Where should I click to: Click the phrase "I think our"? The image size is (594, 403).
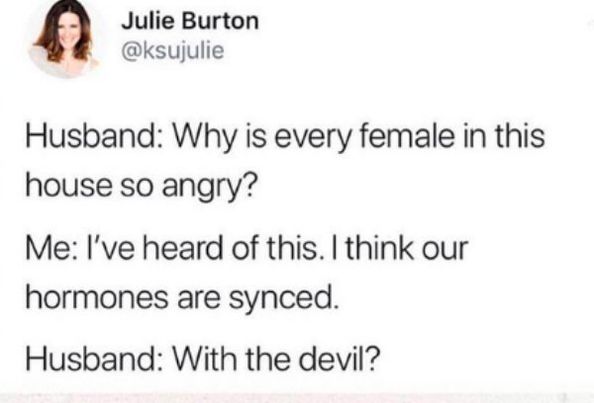pyautogui.click(x=400, y=248)
